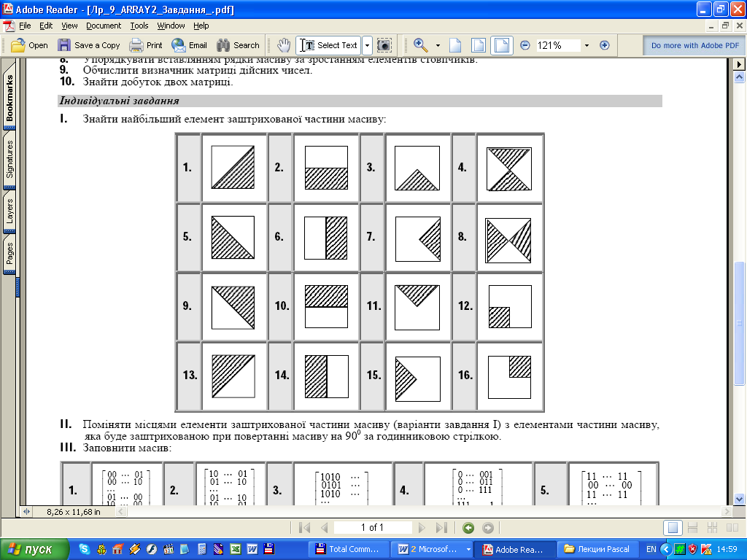The height and width of the screenshot is (560, 747).
Task: Select the Zoom In magnifier tool
Action: [421, 45]
